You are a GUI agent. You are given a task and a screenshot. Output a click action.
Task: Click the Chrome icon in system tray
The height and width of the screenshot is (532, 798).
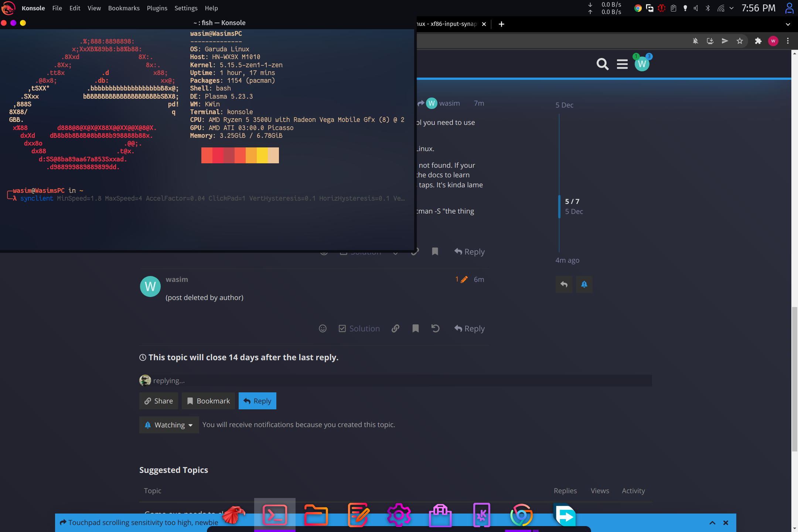pyautogui.click(x=638, y=8)
